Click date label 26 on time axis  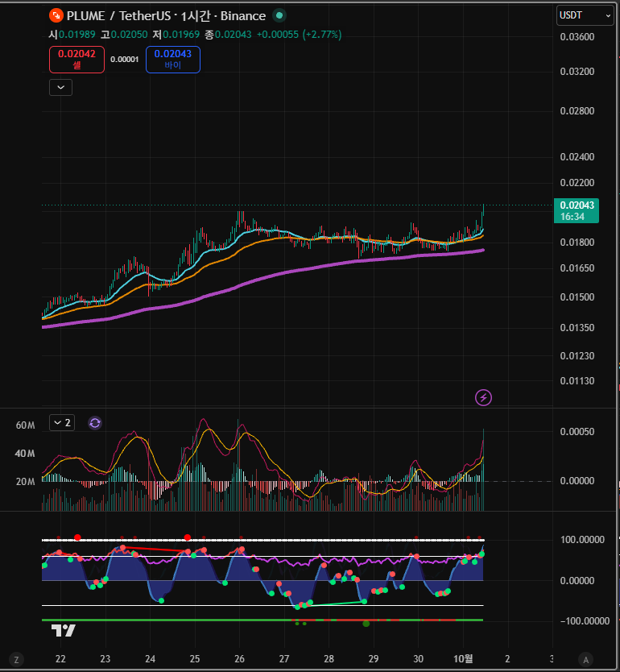[x=239, y=659]
